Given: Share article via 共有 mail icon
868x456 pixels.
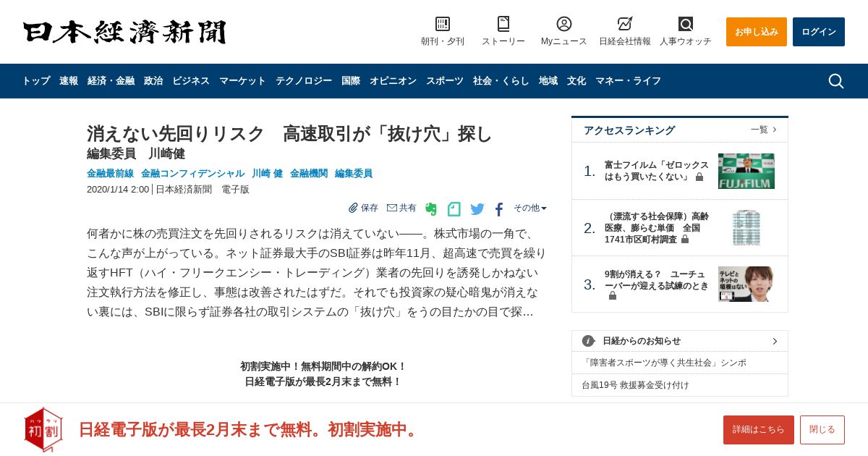Looking at the screenshot, I should coord(401,208).
